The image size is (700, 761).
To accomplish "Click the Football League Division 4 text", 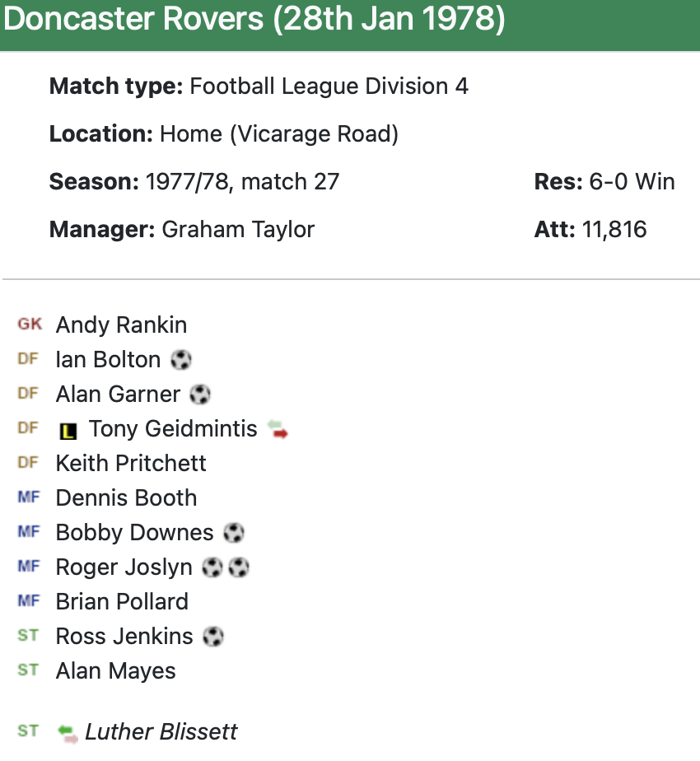I will click(329, 86).
